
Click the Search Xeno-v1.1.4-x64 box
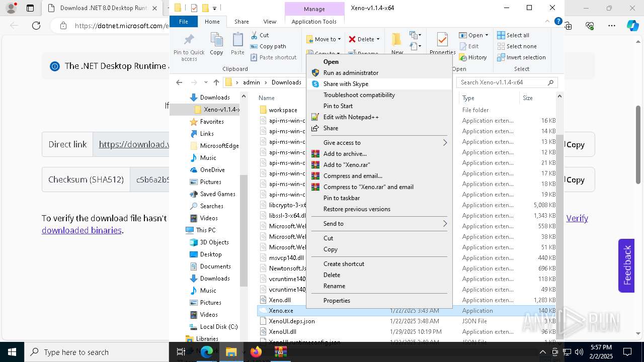pyautogui.click(x=507, y=82)
